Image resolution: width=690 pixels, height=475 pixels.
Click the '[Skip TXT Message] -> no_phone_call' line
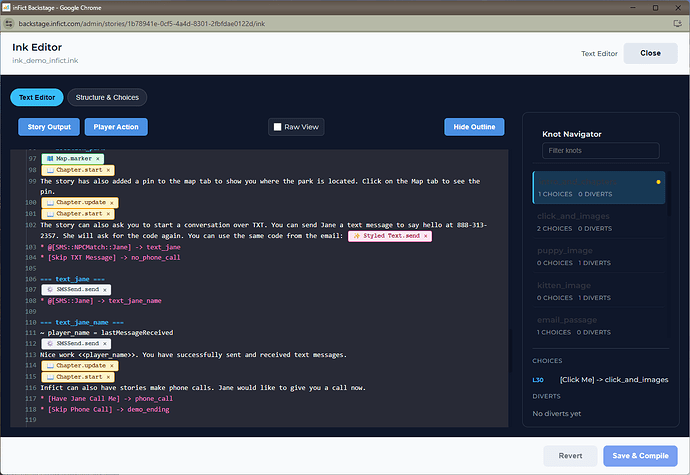110,258
